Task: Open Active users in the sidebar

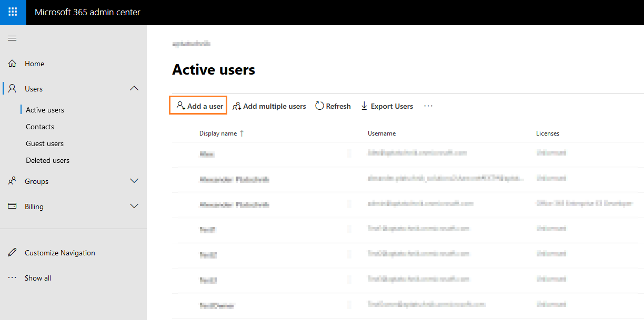Action: pyautogui.click(x=45, y=110)
